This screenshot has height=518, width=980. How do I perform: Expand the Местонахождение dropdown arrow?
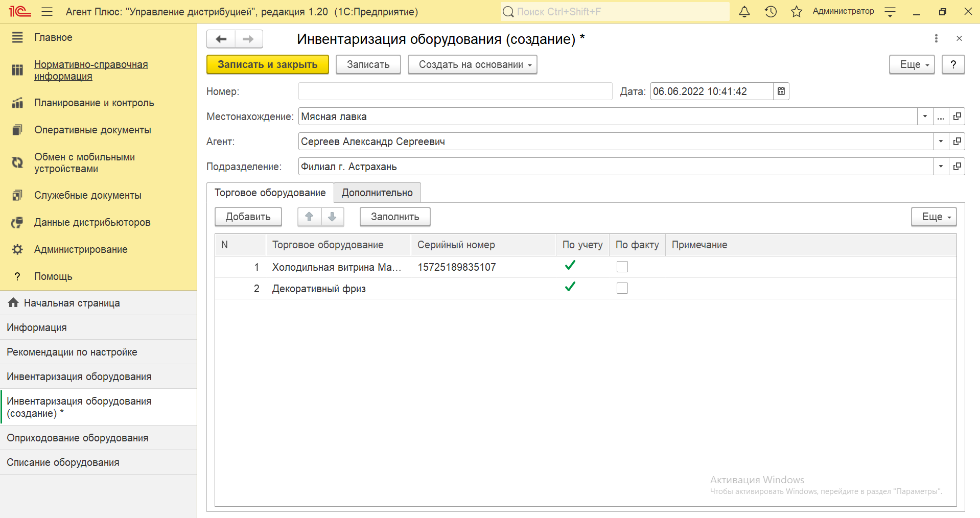[925, 116]
